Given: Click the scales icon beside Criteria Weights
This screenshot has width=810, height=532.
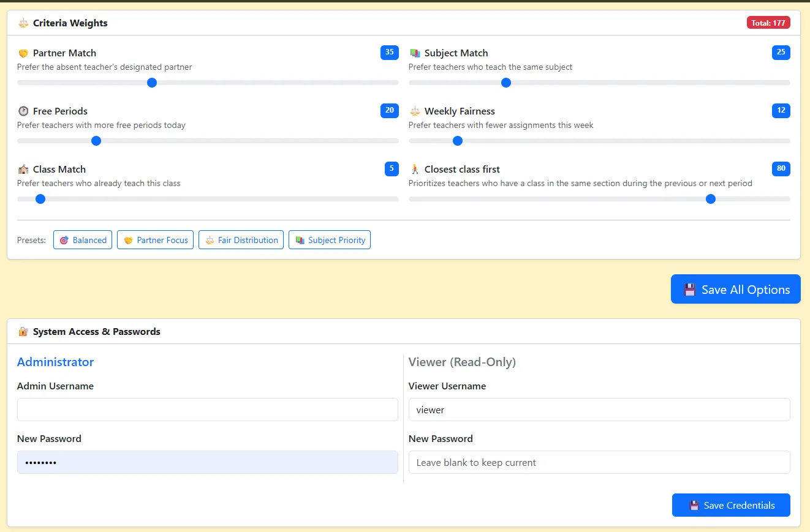Looking at the screenshot, I should pos(23,23).
